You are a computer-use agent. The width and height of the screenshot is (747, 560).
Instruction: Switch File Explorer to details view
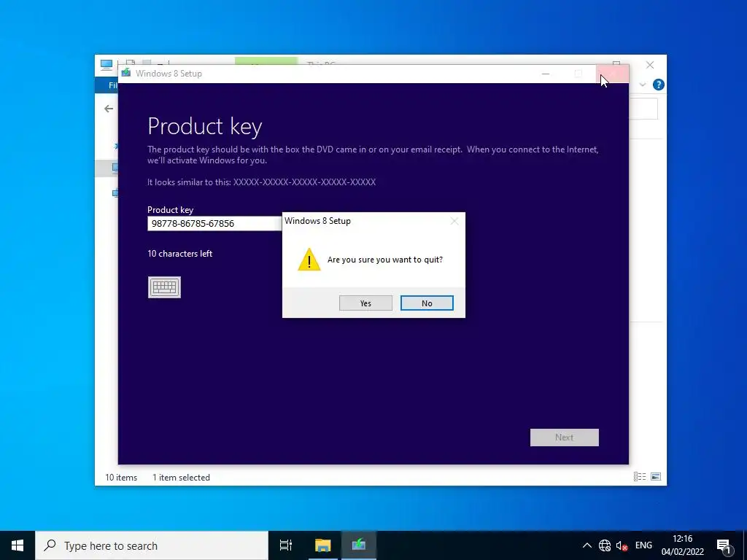639,477
